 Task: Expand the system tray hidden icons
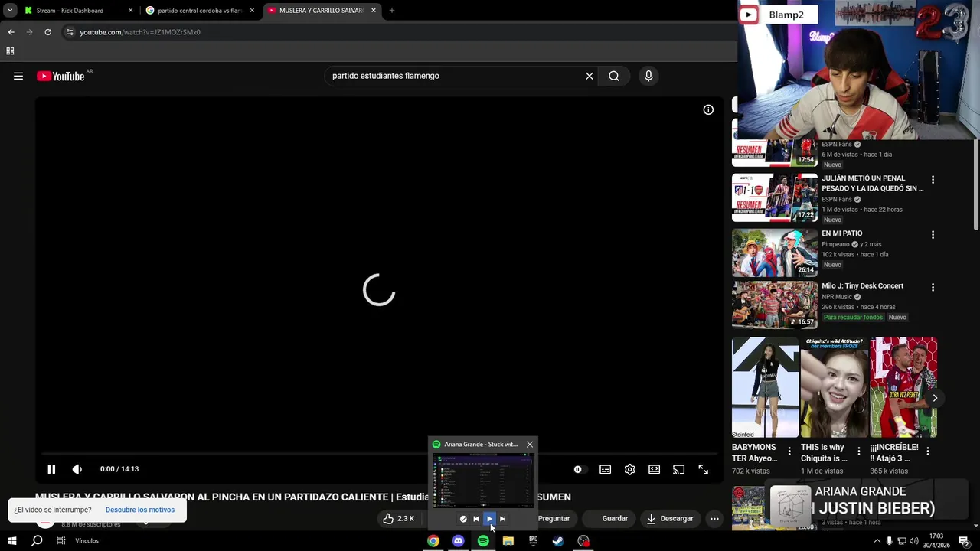point(877,541)
